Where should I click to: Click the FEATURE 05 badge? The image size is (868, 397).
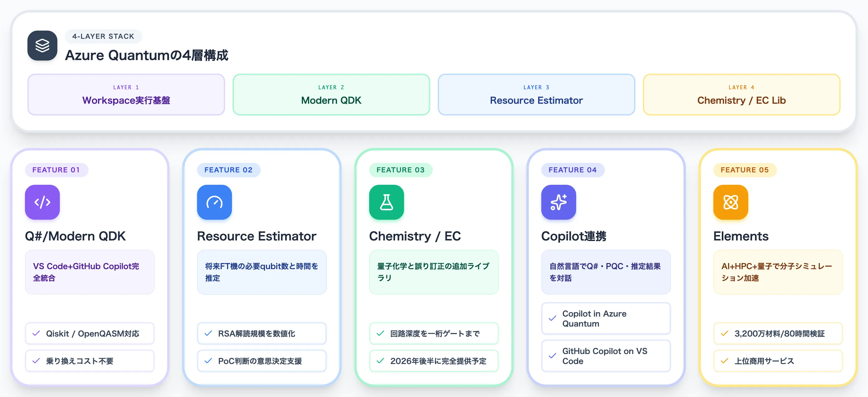(x=745, y=170)
